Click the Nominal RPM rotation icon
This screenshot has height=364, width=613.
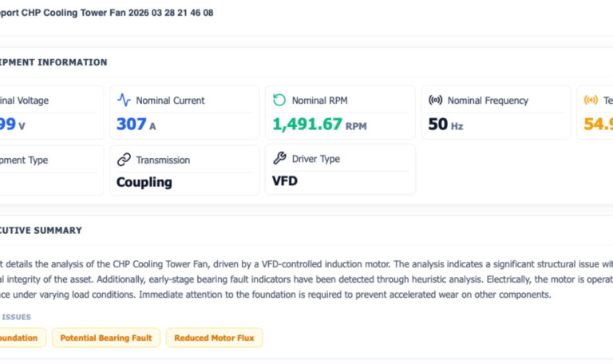click(x=279, y=100)
